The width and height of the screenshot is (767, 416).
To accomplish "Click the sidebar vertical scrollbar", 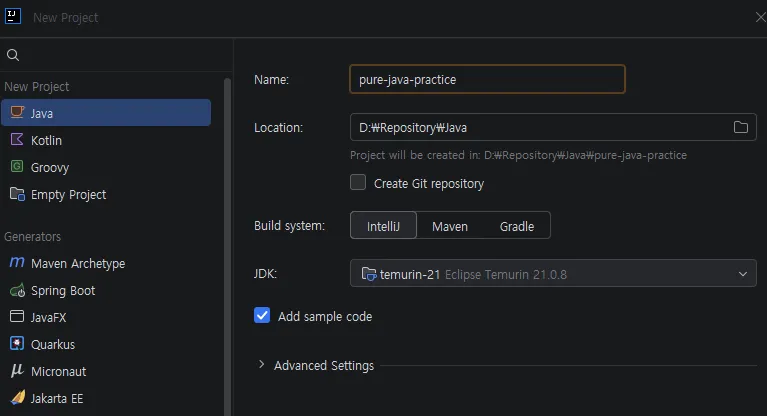I will click(227, 247).
